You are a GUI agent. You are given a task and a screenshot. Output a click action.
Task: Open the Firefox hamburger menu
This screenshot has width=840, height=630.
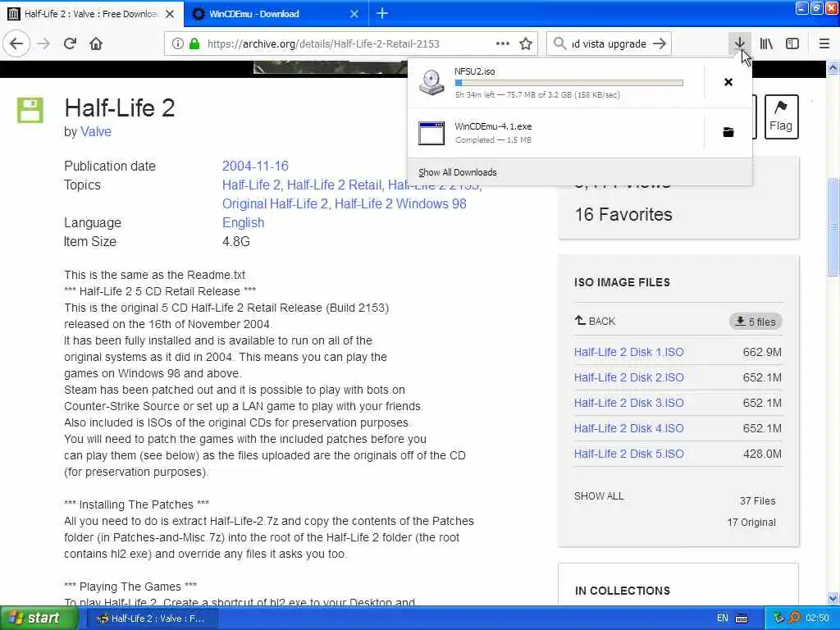click(x=824, y=43)
